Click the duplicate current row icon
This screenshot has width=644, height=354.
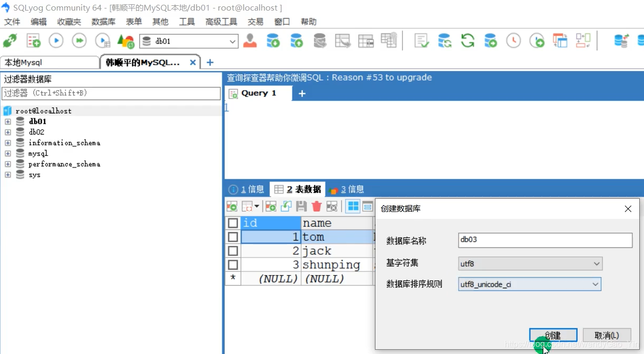[x=286, y=206]
